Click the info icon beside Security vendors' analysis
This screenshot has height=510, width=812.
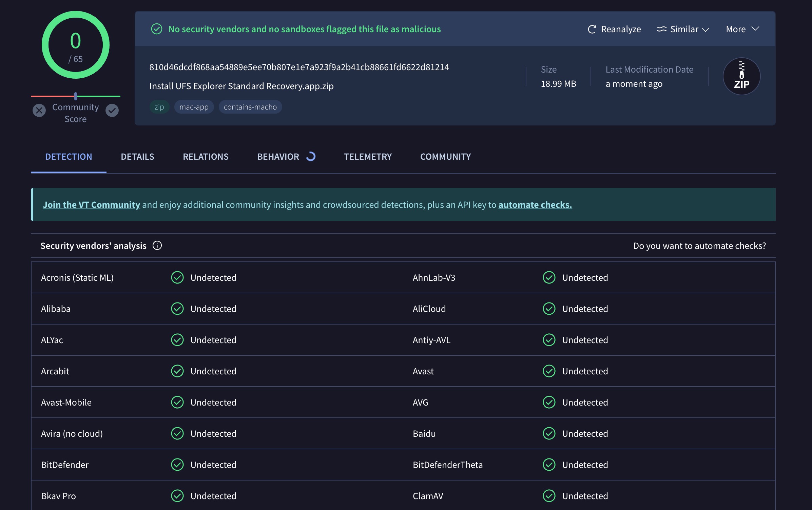point(157,245)
